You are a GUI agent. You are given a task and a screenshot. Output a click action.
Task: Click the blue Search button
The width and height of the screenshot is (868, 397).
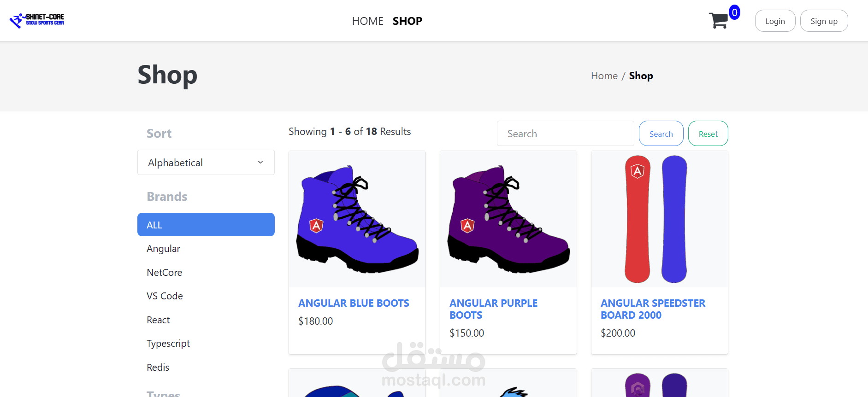click(x=661, y=134)
